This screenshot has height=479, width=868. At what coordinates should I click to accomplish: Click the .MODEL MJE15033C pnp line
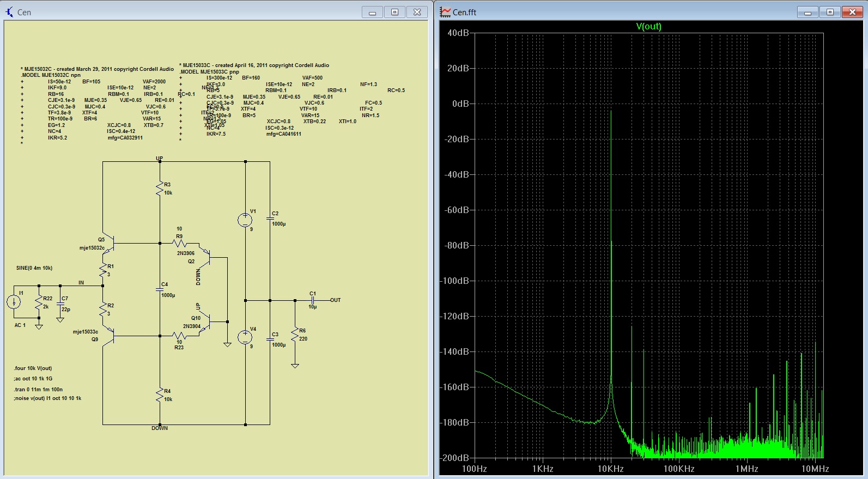point(209,72)
